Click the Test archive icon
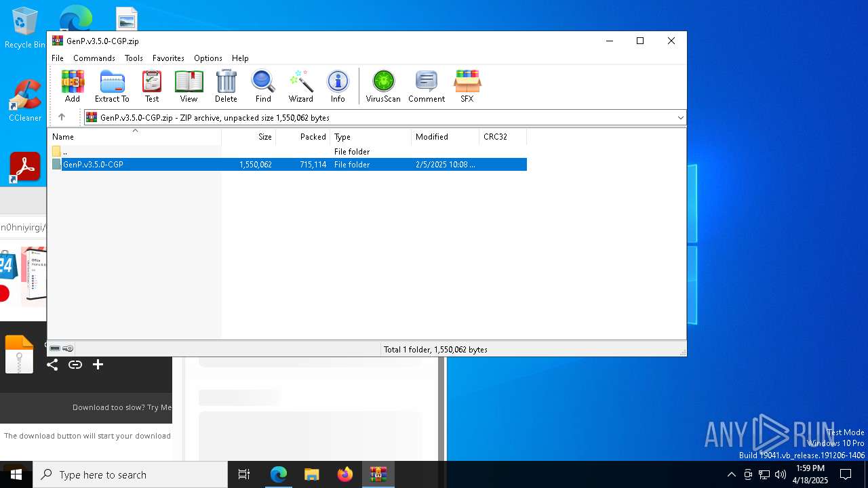 point(152,86)
